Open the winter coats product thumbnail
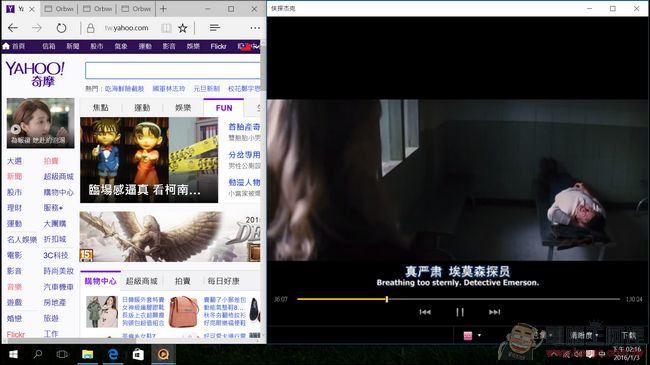Viewport: 650px width, 365px height. tap(102, 312)
